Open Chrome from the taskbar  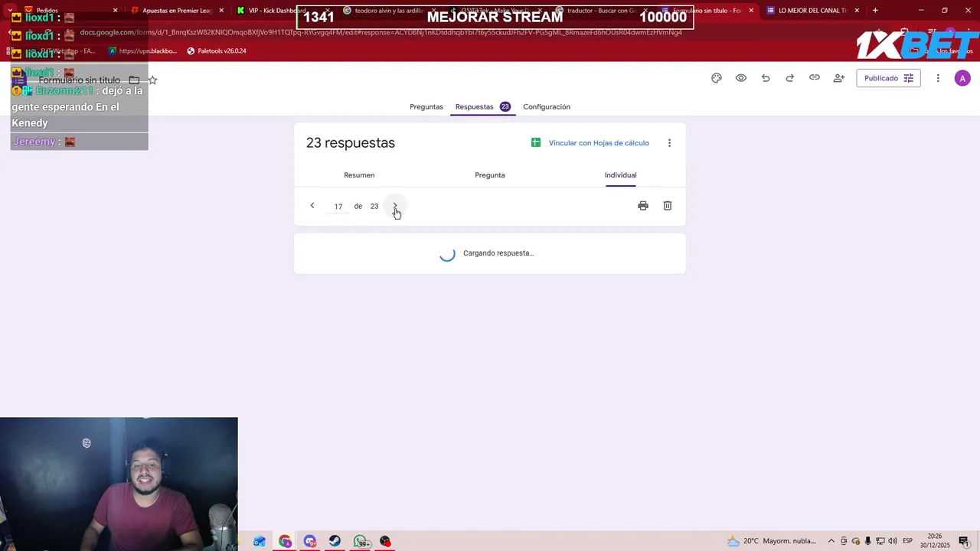286,541
